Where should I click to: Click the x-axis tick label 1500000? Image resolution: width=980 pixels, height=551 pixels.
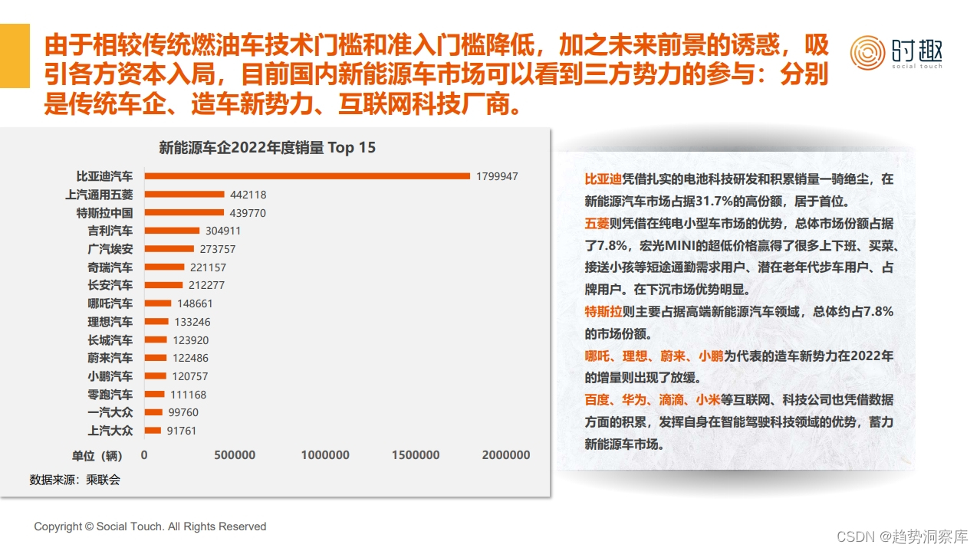pyautogui.click(x=416, y=455)
